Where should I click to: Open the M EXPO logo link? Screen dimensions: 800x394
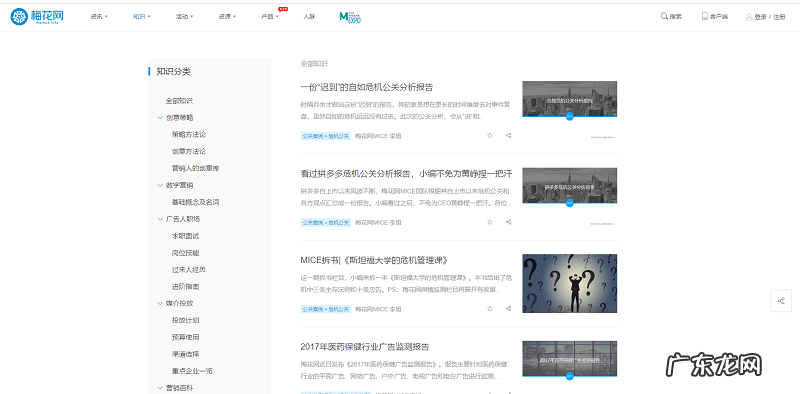(350, 17)
